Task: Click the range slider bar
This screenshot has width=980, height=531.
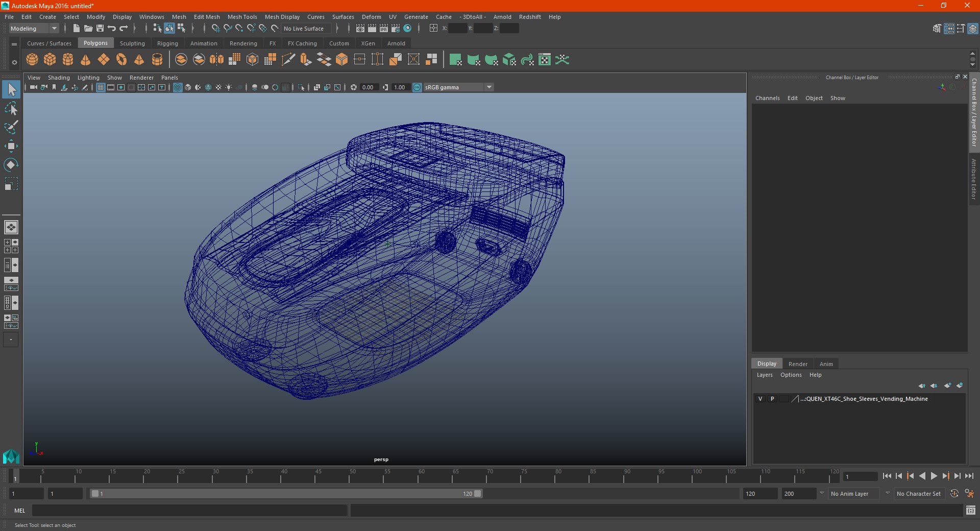Action: [286, 494]
